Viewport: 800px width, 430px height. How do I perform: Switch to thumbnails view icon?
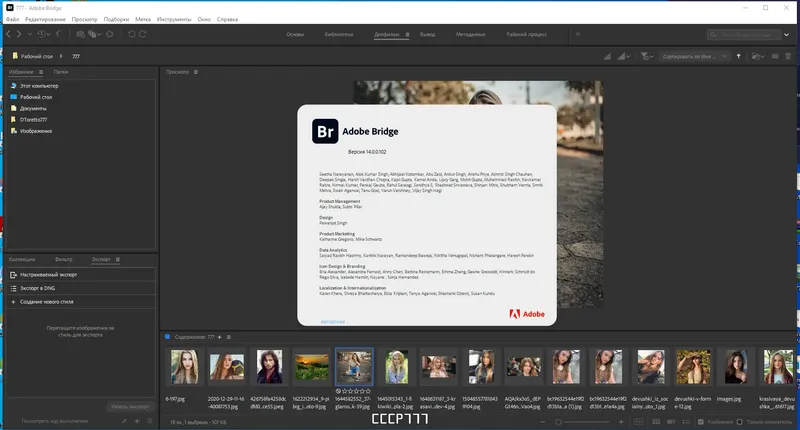point(656,422)
